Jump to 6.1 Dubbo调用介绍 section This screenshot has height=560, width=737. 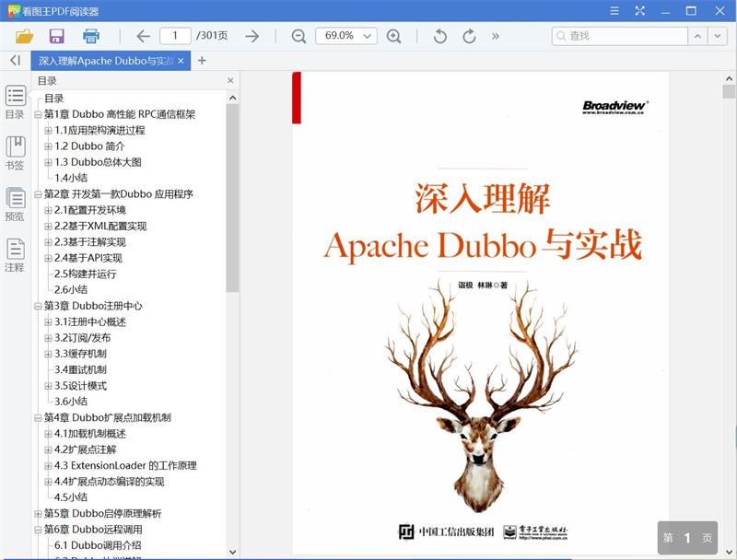point(98,545)
